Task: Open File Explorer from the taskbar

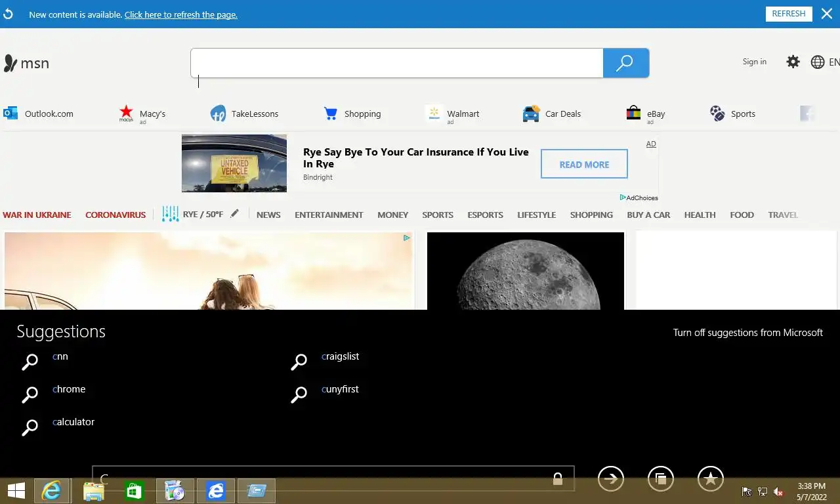Action: [x=94, y=491]
